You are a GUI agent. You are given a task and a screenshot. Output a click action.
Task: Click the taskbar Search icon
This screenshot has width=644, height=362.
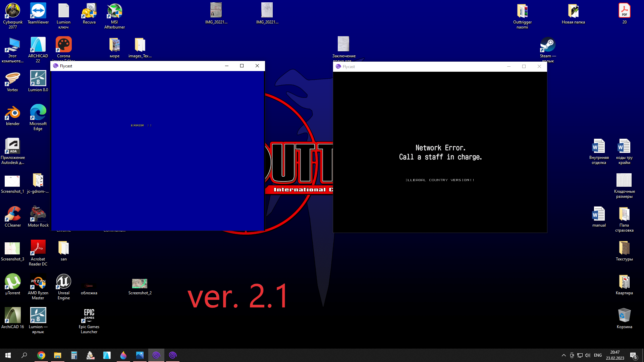23,355
